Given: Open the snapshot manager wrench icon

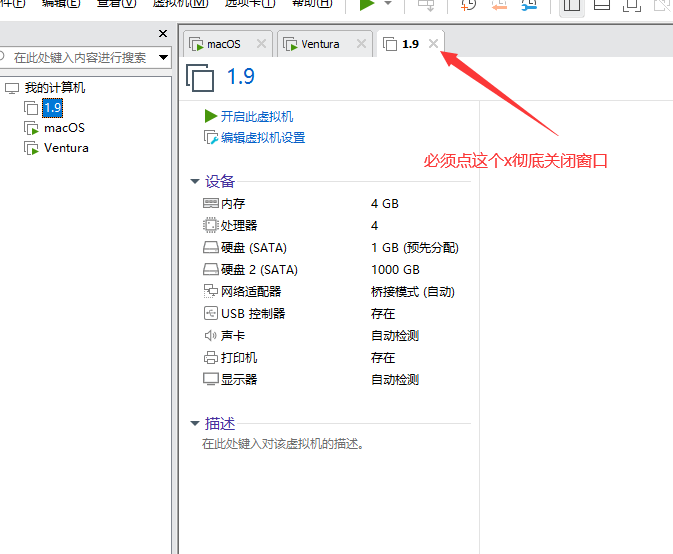Looking at the screenshot, I should click(x=529, y=5).
